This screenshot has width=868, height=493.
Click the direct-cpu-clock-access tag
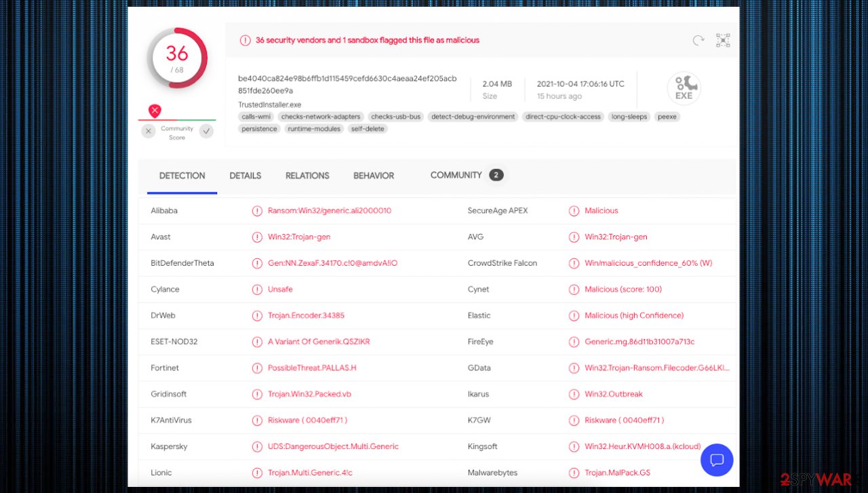click(x=563, y=117)
